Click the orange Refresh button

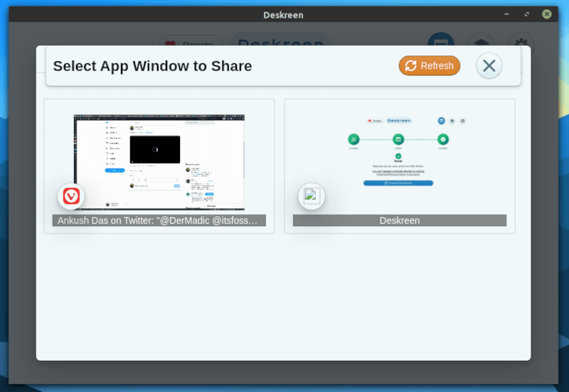(429, 66)
